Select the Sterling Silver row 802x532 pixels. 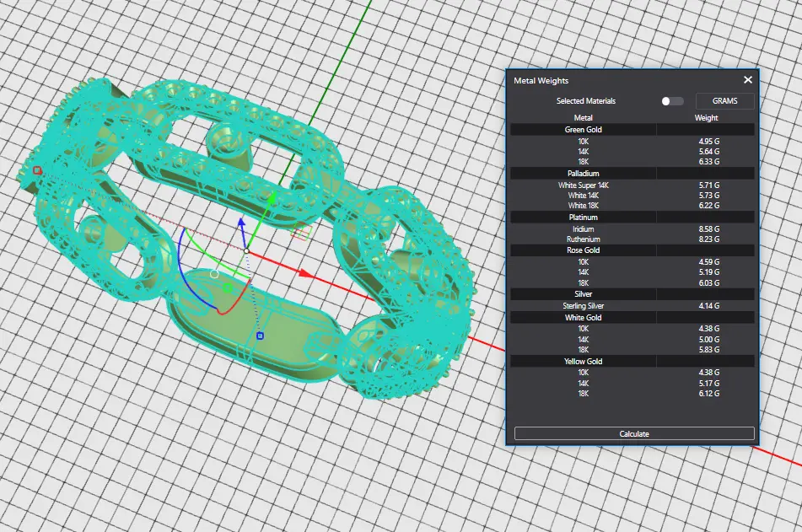coord(584,305)
